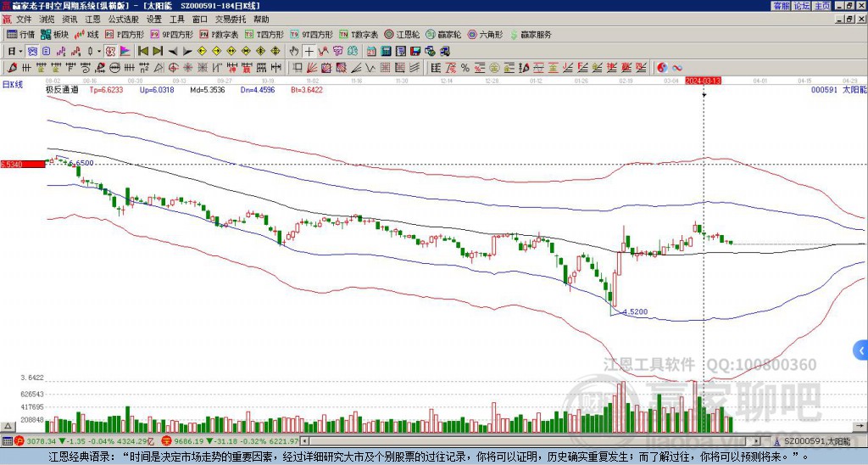
Task: Select the percent % drawing tool
Action: pyautogui.click(x=465, y=68)
